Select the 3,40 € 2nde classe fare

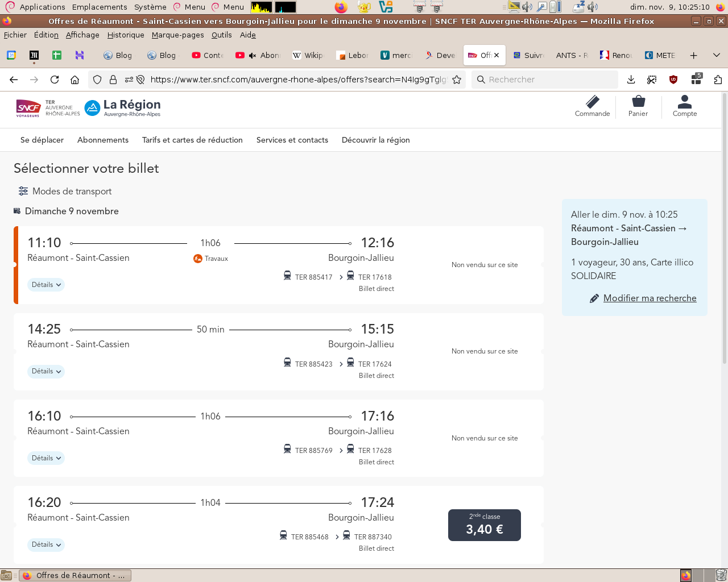(x=484, y=525)
